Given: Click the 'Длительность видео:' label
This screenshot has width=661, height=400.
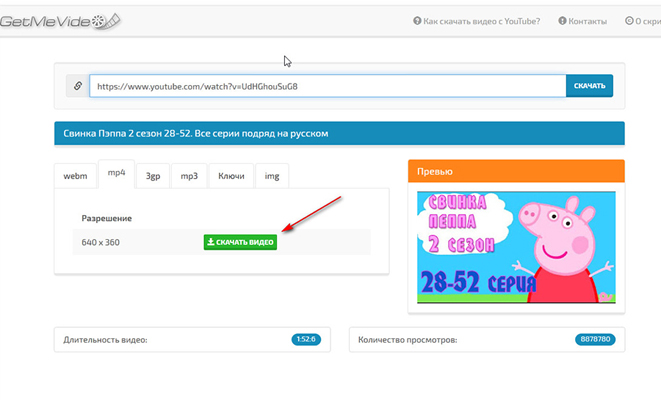Looking at the screenshot, I should (105, 340).
